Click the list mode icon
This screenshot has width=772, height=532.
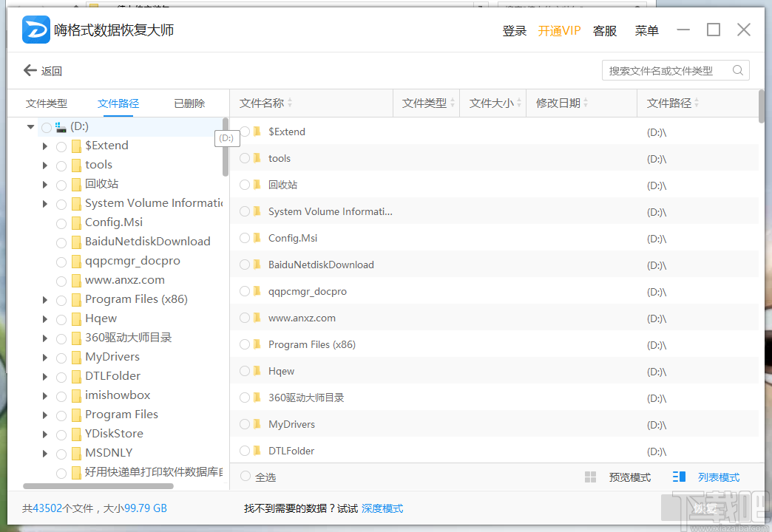tap(679, 477)
